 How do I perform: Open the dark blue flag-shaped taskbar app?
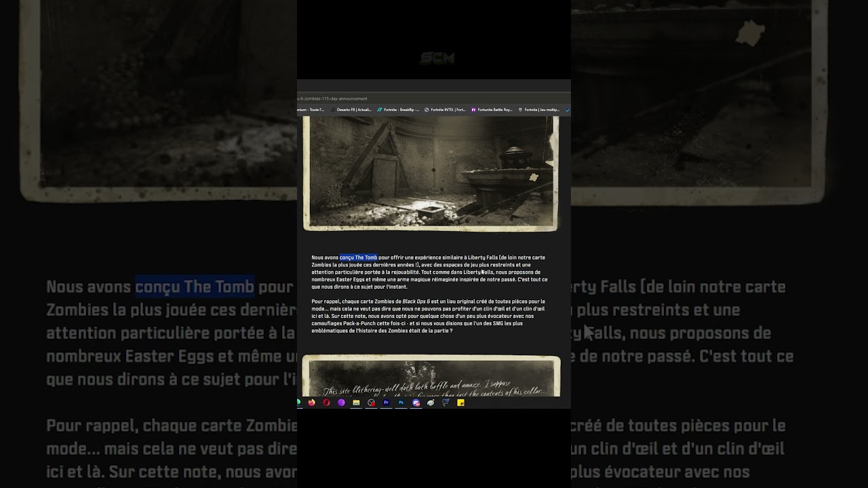446,403
